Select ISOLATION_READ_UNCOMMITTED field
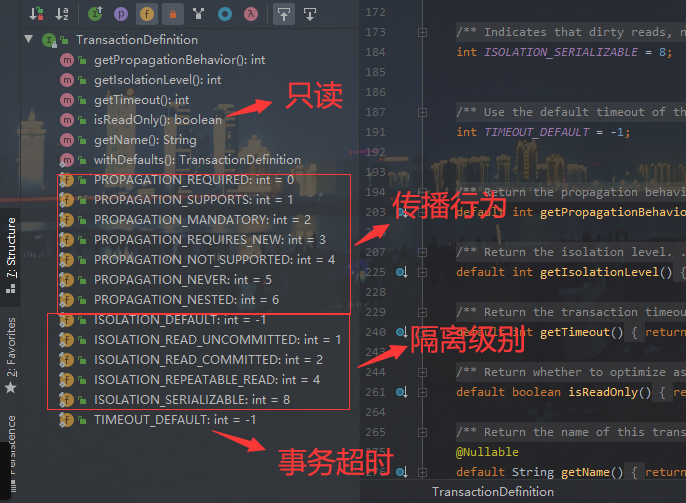Viewport: 686px width, 503px height. pos(217,340)
